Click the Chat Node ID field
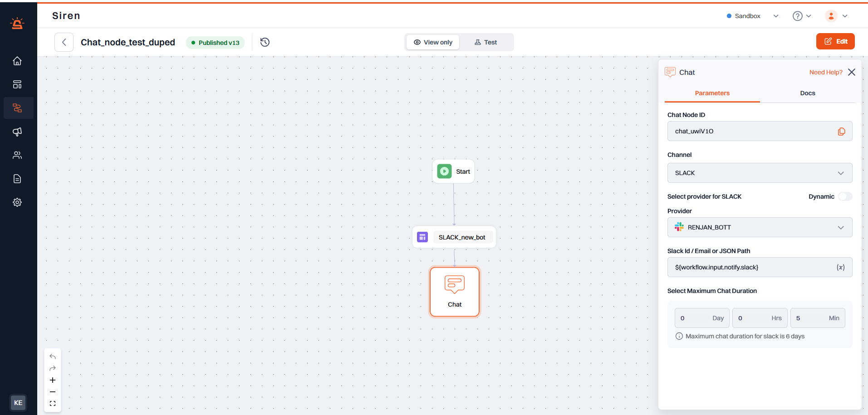The image size is (868, 415). point(760,131)
